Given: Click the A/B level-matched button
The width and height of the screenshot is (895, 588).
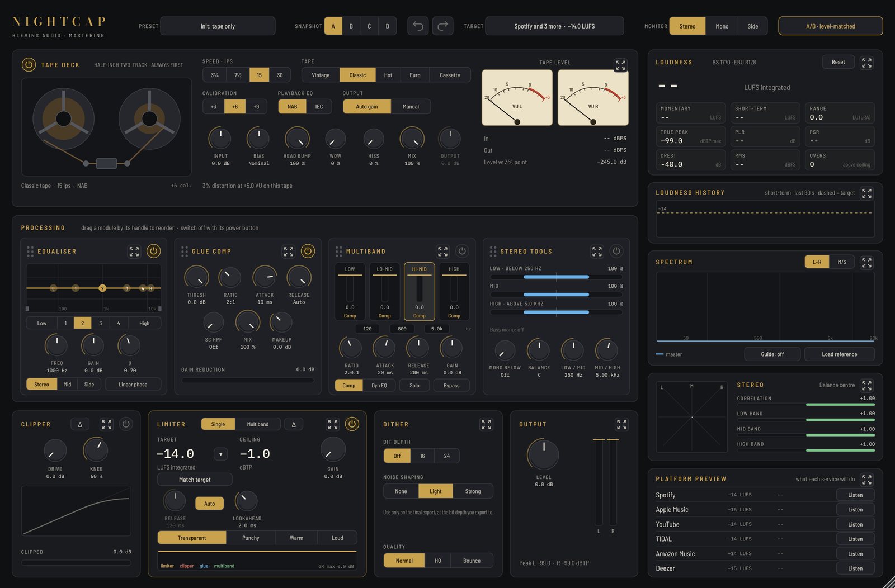Looking at the screenshot, I should coord(831,26).
